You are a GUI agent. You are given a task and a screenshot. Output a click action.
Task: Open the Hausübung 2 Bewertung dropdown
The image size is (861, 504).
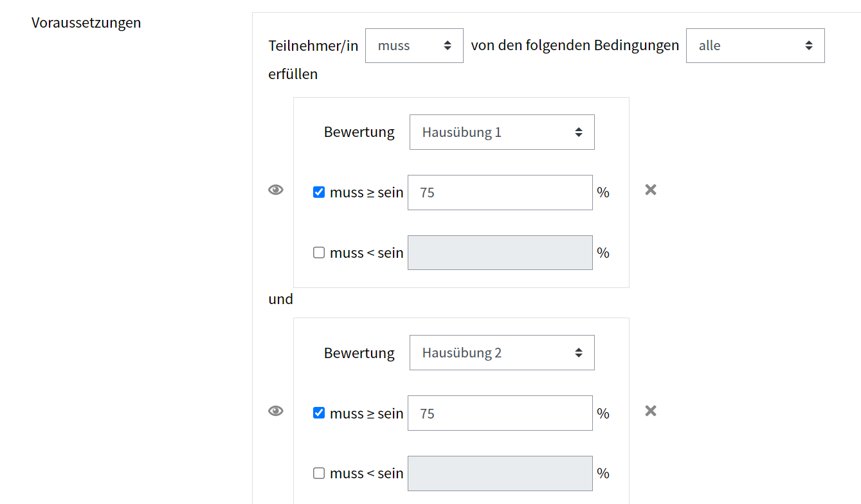[502, 353]
